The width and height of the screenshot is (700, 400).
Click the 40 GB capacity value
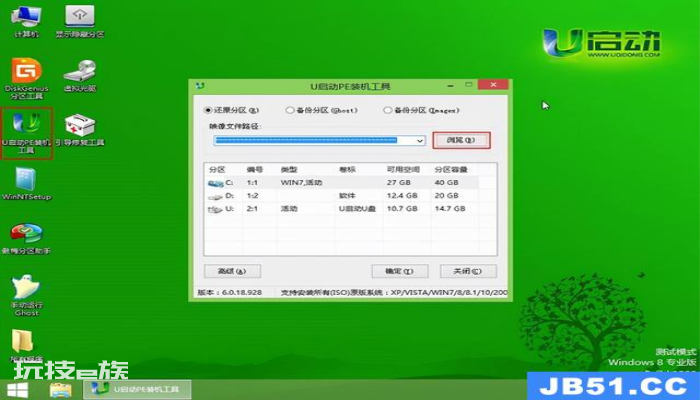446,183
